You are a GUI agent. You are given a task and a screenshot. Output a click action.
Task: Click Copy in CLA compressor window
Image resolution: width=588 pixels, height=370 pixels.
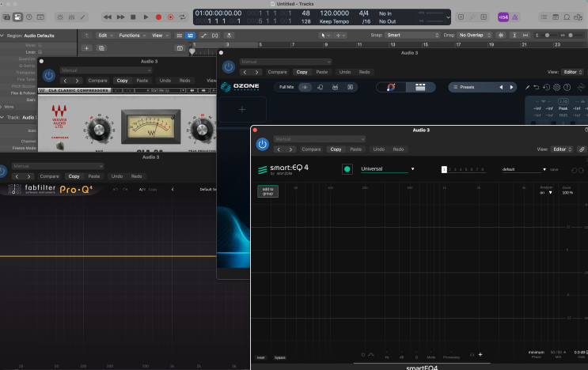pyautogui.click(x=122, y=81)
